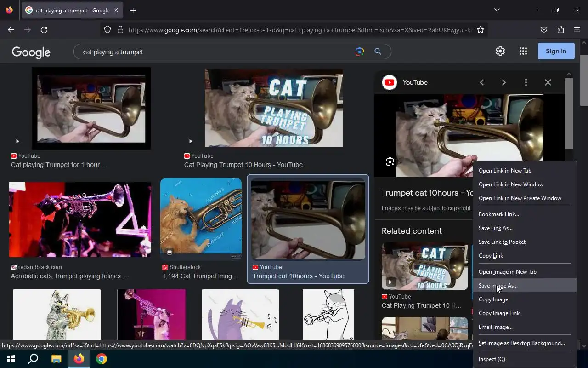Open a new tab with plus button

[133, 10]
